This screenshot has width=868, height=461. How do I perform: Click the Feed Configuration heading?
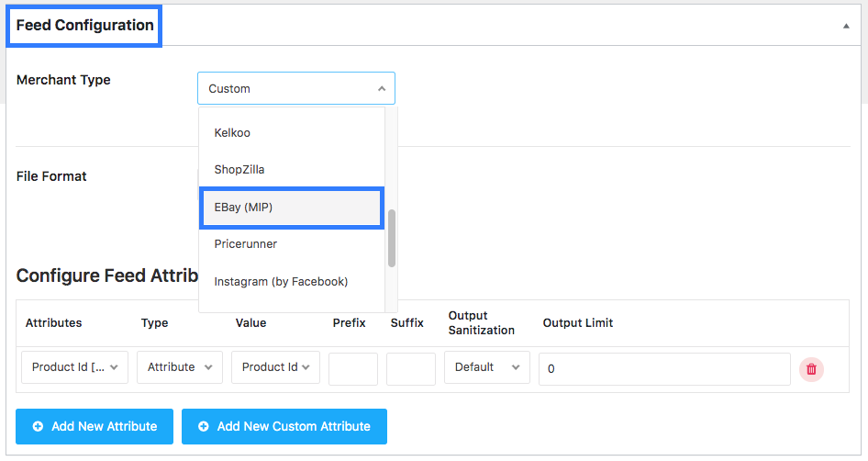[84, 26]
